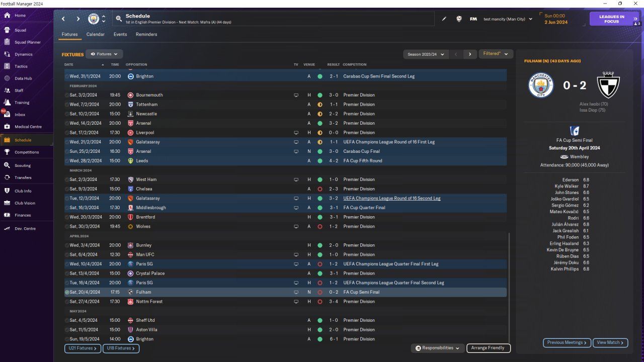The width and height of the screenshot is (644, 362).
Task: Toggle the circle marker beside Bournemouth fixture
Action: pyautogui.click(x=67, y=95)
